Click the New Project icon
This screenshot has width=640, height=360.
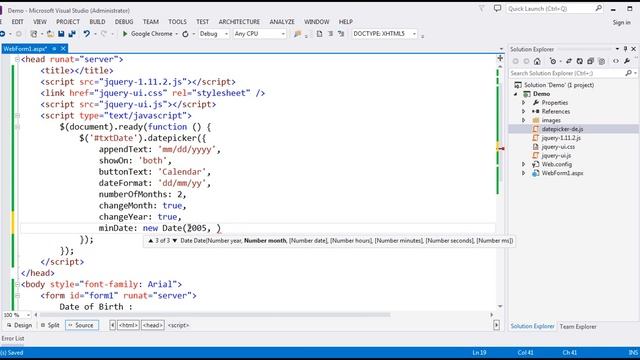[34, 34]
